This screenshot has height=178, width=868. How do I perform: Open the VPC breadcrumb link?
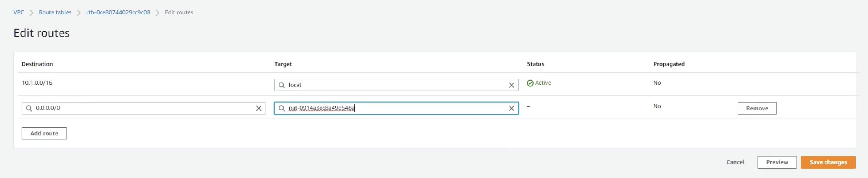coord(19,12)
